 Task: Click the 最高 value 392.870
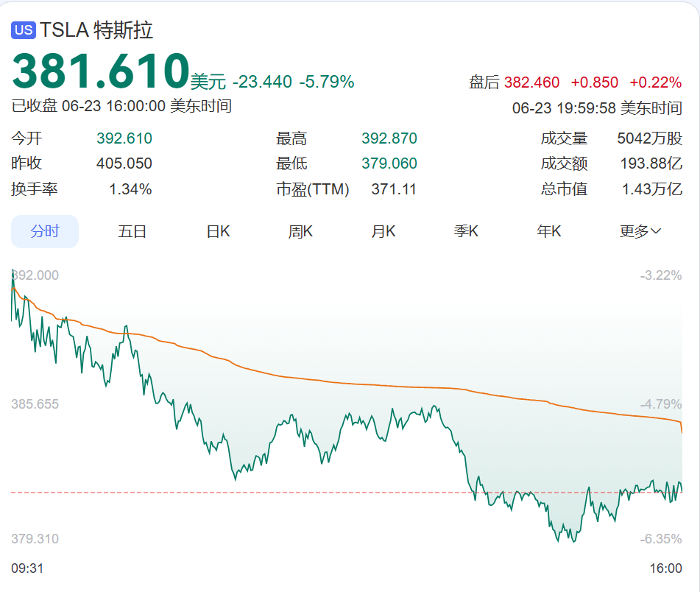click(389, 138)
